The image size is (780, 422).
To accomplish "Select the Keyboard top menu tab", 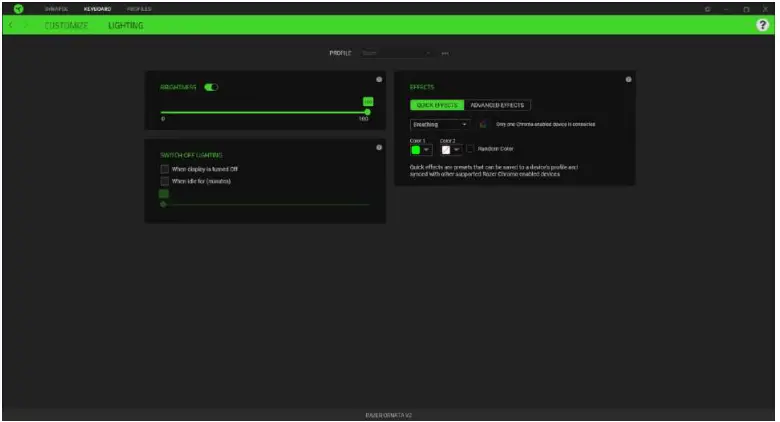I will click(x=98, y=9).
